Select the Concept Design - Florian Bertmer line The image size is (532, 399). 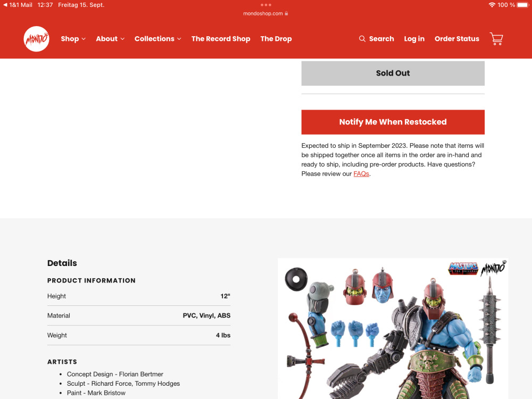(115, 374)
